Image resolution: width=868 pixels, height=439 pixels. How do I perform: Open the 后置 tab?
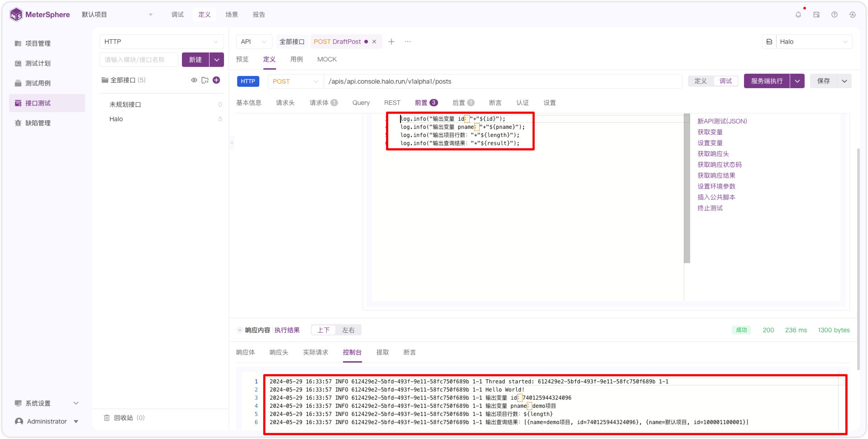[x=463, y=103]
